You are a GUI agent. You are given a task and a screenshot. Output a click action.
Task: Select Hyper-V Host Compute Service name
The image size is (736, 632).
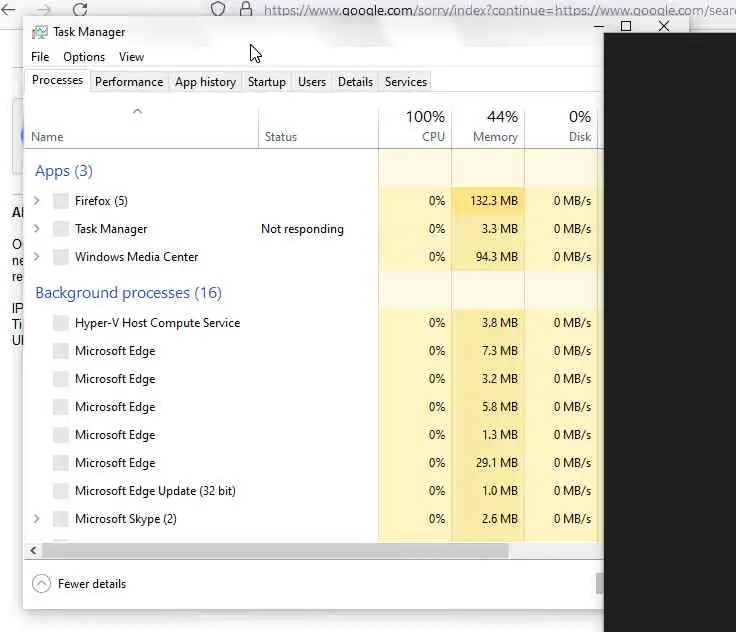point(158,323)
